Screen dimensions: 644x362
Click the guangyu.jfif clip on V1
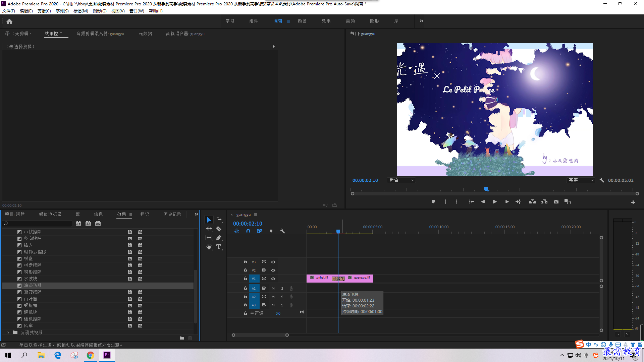359,278
